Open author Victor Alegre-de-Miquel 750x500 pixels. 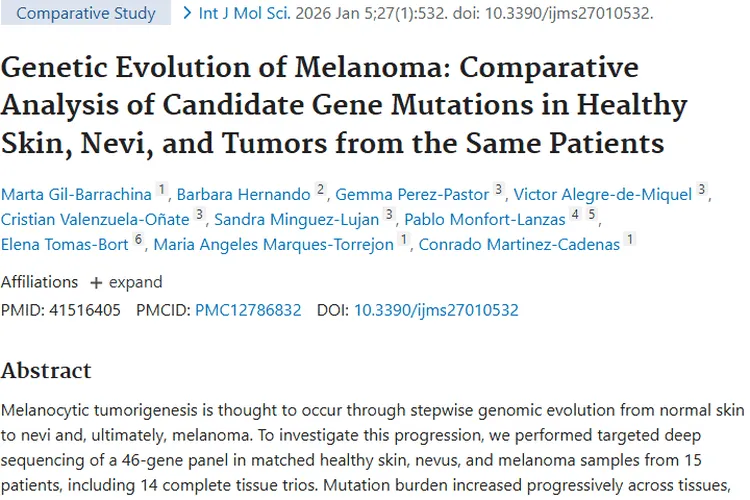(603, 193)
